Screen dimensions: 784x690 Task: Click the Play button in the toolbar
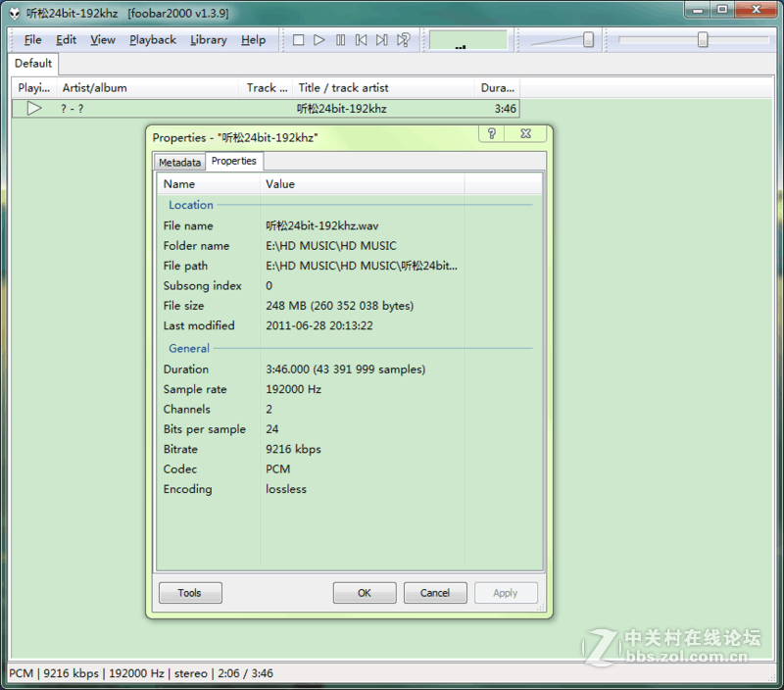coord(319,40)
